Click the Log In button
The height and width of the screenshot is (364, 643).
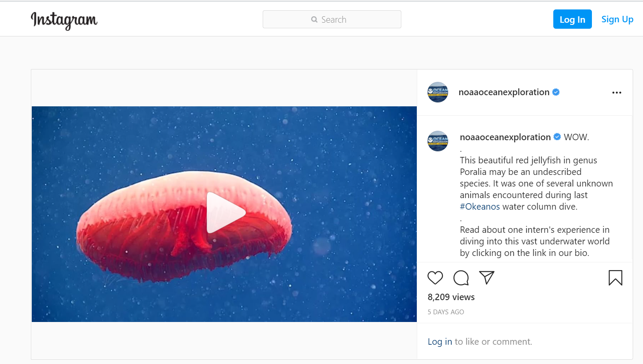coord(572,19)
